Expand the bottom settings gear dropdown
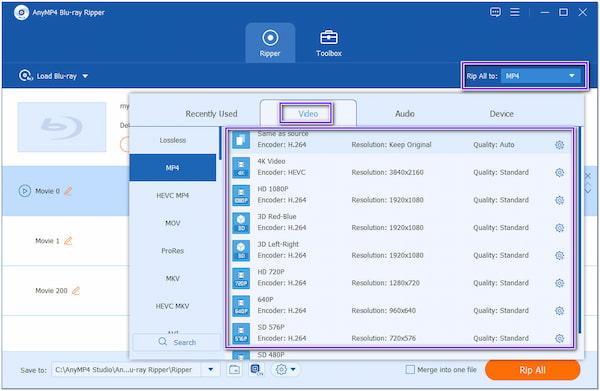Viewport: 600px width, 391px height. [x=286, y=370]
